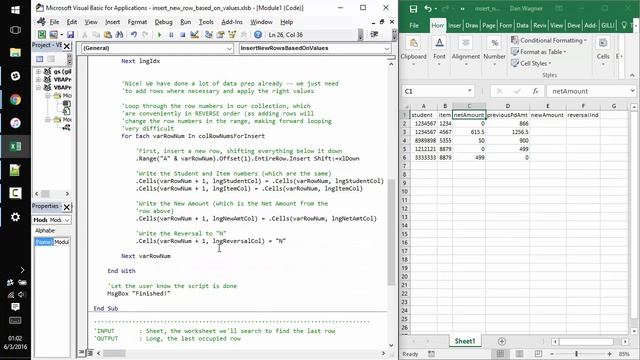
Task: Click Excel icon on the Windows taskbar
Action: 16,146
